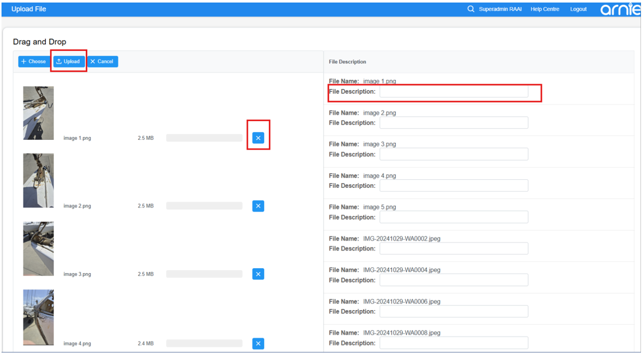Remove image 1.png with its X button

coord(258,138)
